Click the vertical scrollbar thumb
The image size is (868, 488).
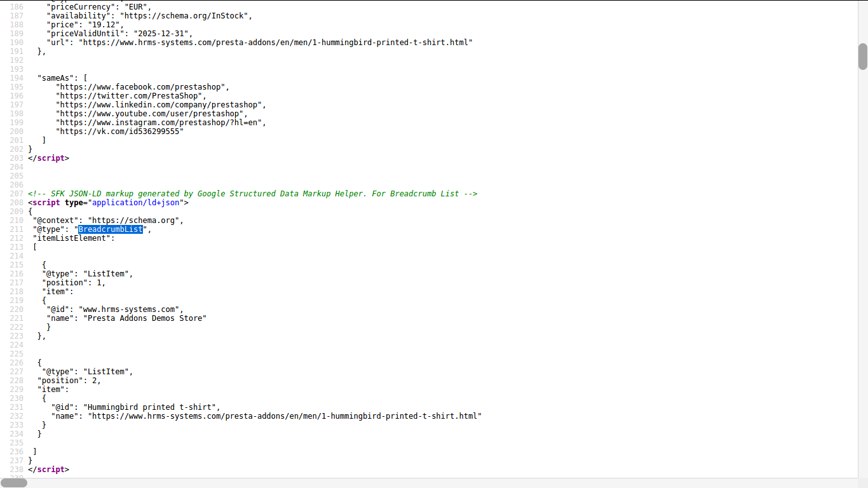[862, 57]
